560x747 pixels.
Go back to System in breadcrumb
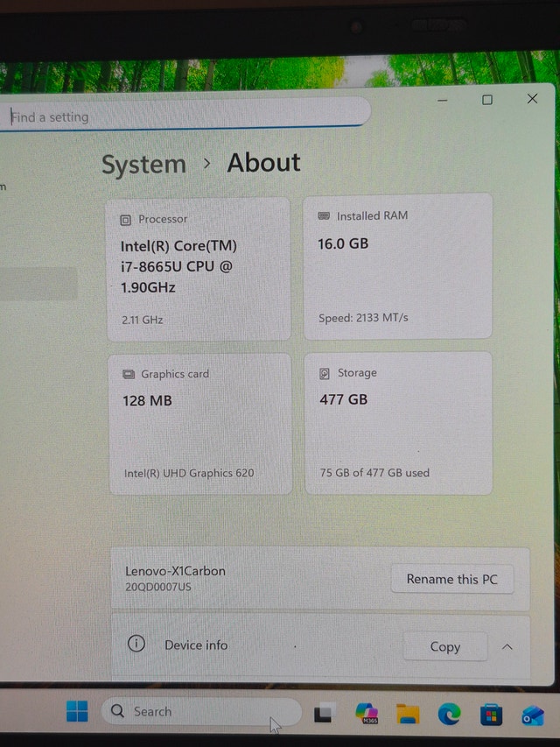point(143,165)
